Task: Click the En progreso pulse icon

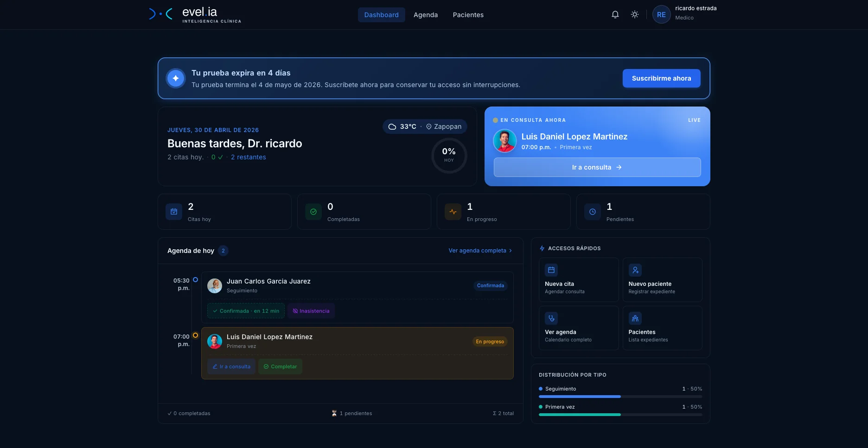Action: (453, 212)
